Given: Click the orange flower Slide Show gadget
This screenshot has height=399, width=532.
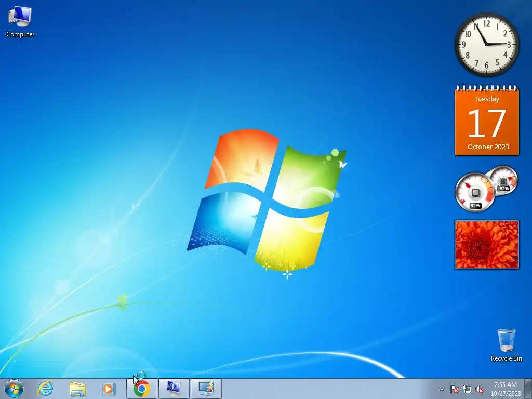Looking at the screenshot, I should (x=486, y=245).
